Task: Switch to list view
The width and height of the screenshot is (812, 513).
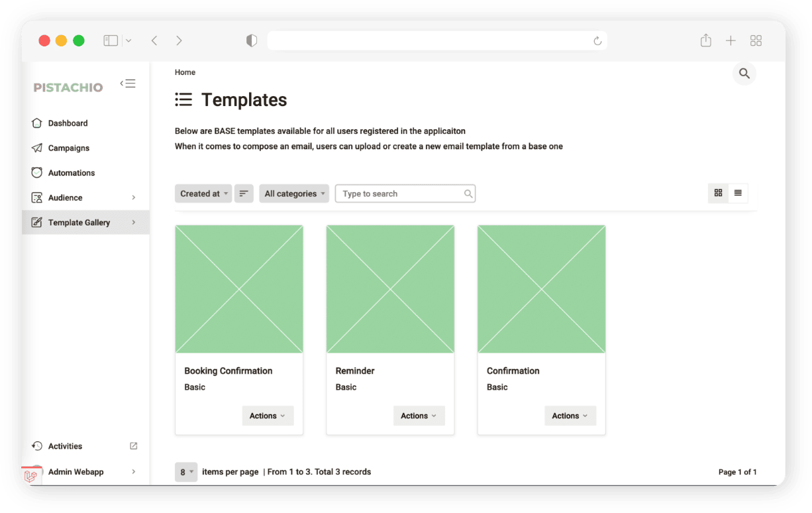Action: 738,193
